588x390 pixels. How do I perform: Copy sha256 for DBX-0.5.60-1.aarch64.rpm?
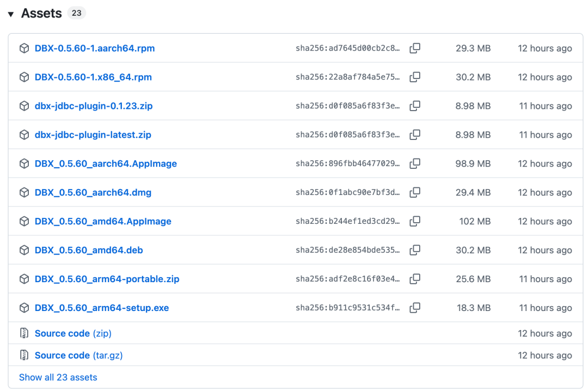[415, 48]
